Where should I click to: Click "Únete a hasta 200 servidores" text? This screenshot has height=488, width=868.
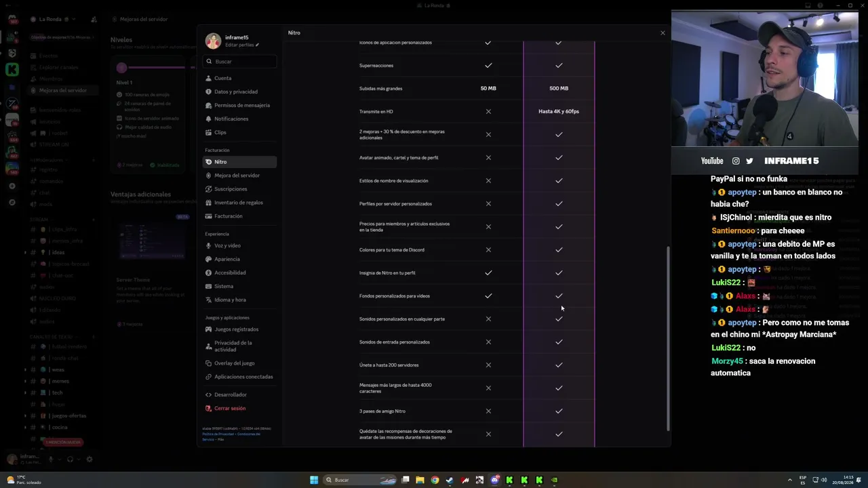click(x=389, y=365)
